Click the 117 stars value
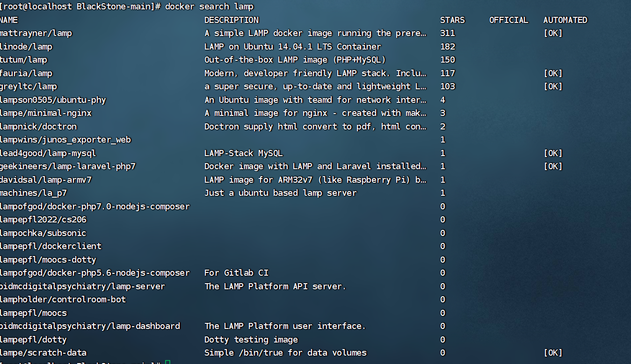 click(x=448, y=73)
